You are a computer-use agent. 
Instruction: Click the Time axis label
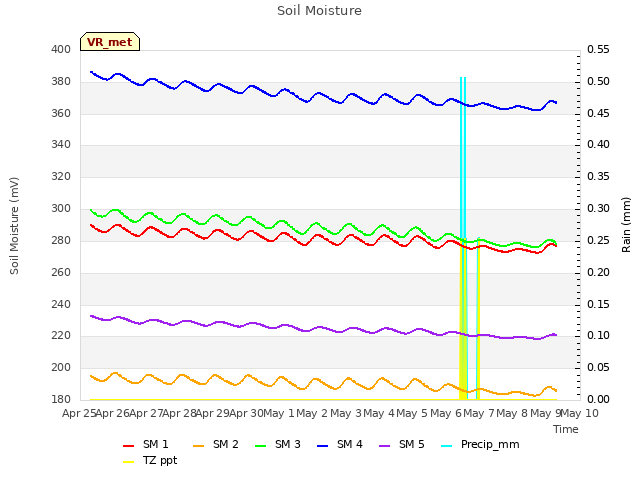[566, 429]
